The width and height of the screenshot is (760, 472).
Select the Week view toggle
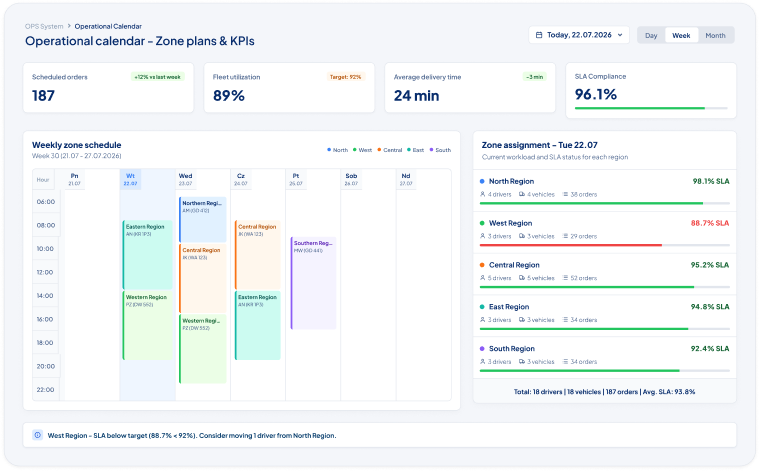point(681,35)
